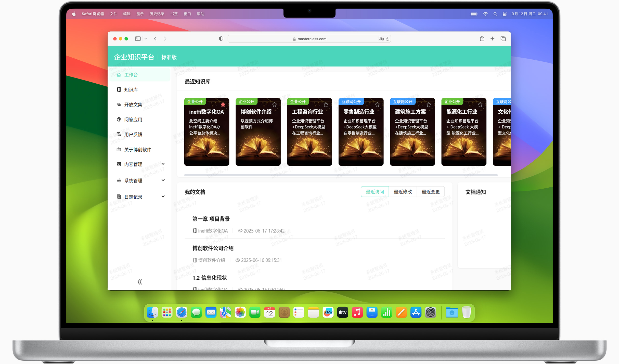This screenshot has height=364, width=619.
Task: Reload the page with the refresh icon
Action: point(388,39)
